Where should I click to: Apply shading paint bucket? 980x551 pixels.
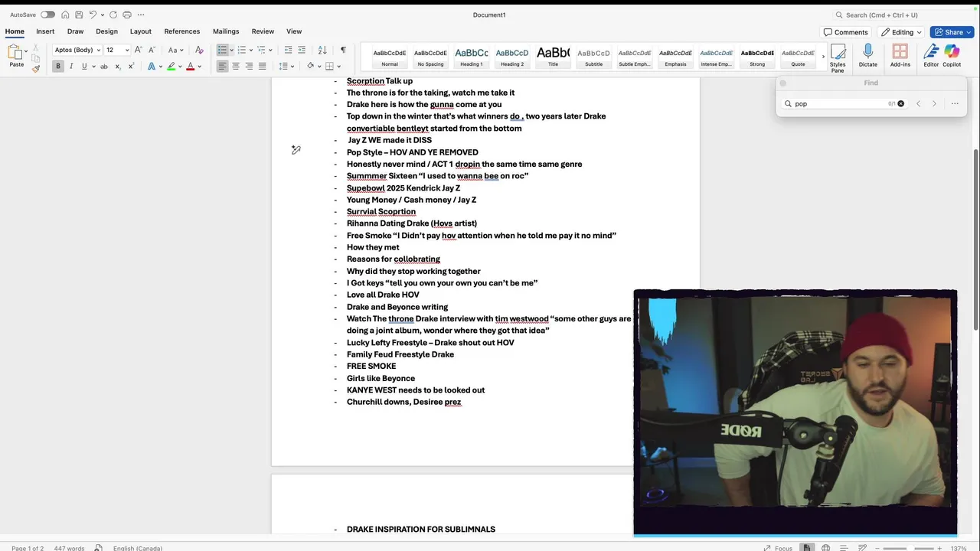click(310, 67)
